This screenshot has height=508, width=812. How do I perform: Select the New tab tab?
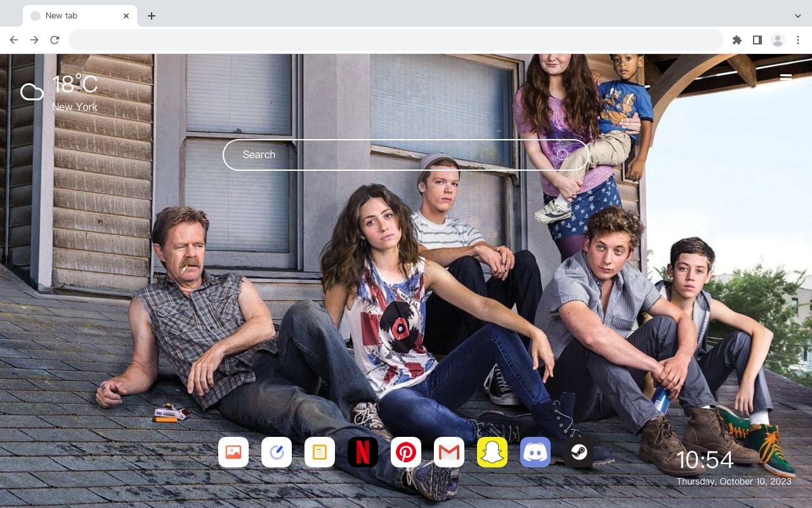(80, 16)
